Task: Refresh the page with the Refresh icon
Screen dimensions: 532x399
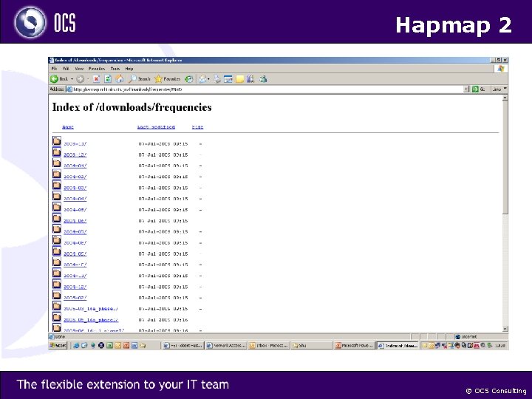Action: click(108, 79)
